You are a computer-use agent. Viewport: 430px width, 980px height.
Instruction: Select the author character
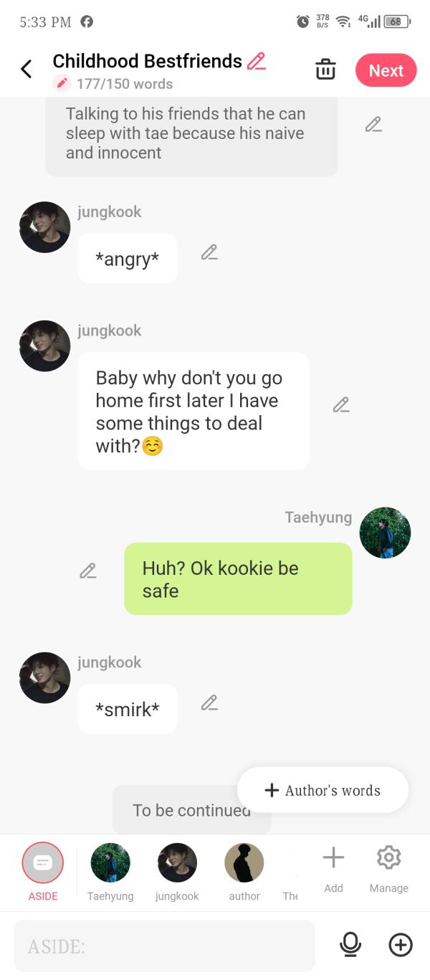pos(244,871)
